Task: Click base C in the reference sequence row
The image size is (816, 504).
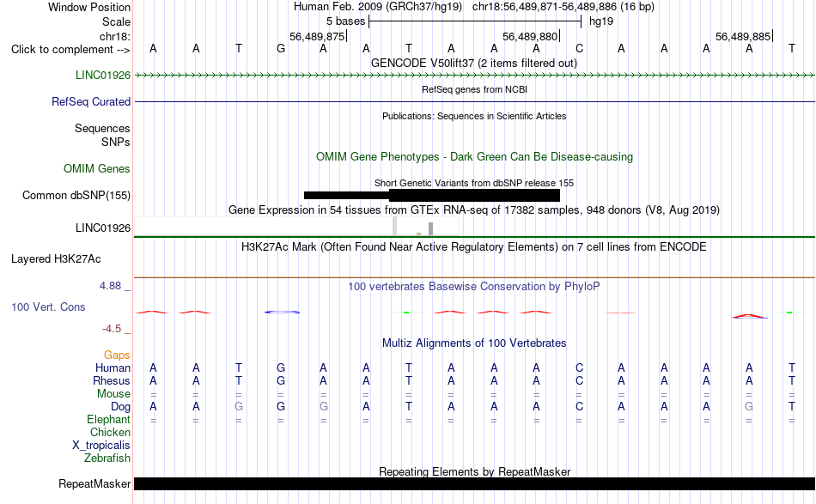Action: [x=579, y=48]
